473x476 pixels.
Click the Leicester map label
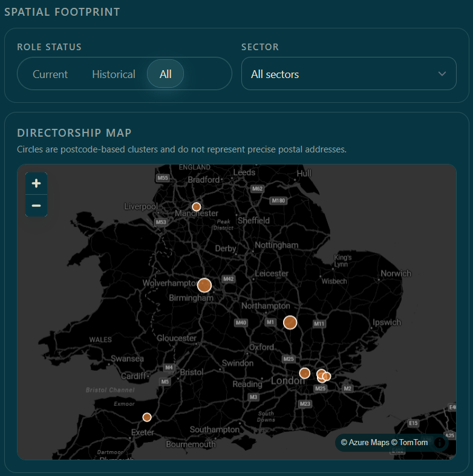(x=272, y=273)
